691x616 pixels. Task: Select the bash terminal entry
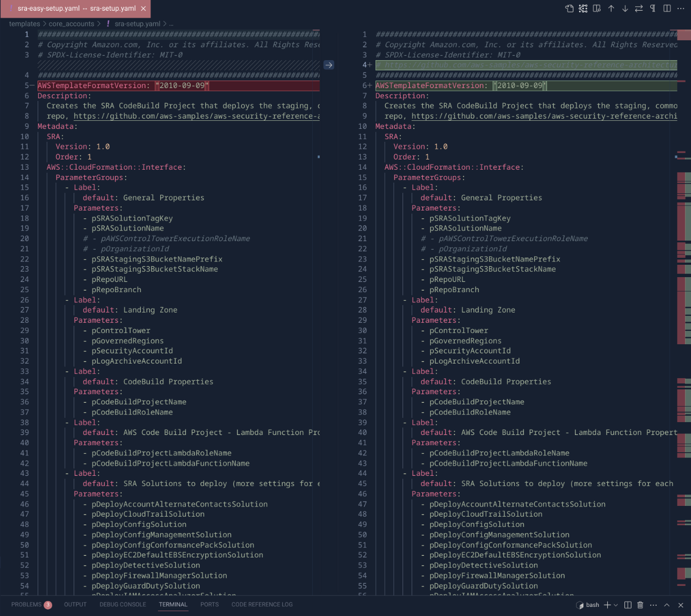[588, 605]
